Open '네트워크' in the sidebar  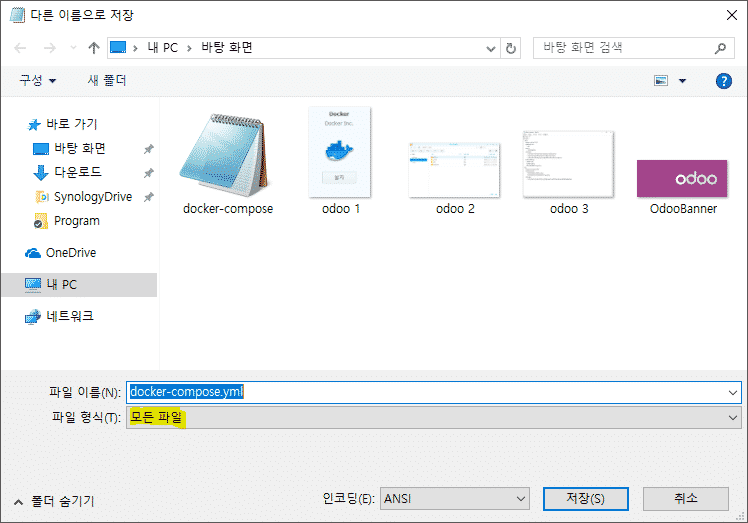[x=70, y=316]
